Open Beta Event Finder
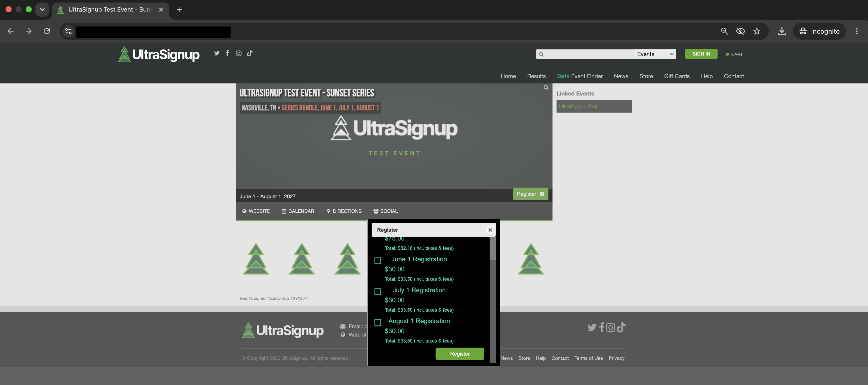 580,76
